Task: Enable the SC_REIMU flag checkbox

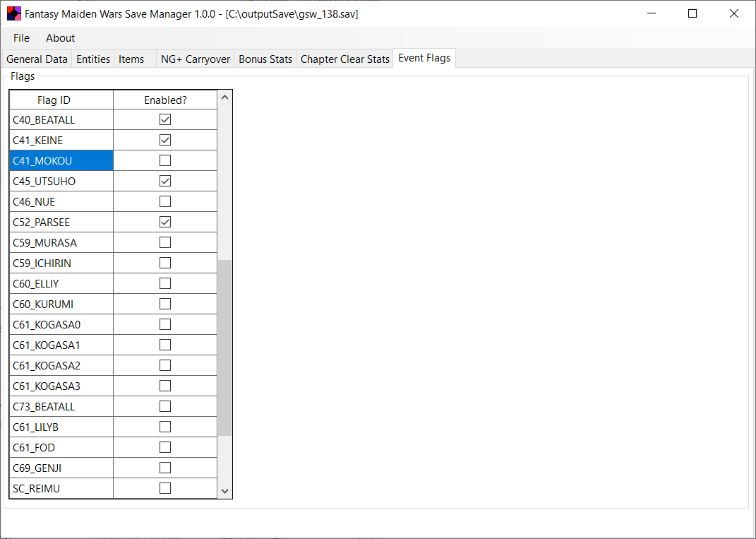Action: click(165, 488)
